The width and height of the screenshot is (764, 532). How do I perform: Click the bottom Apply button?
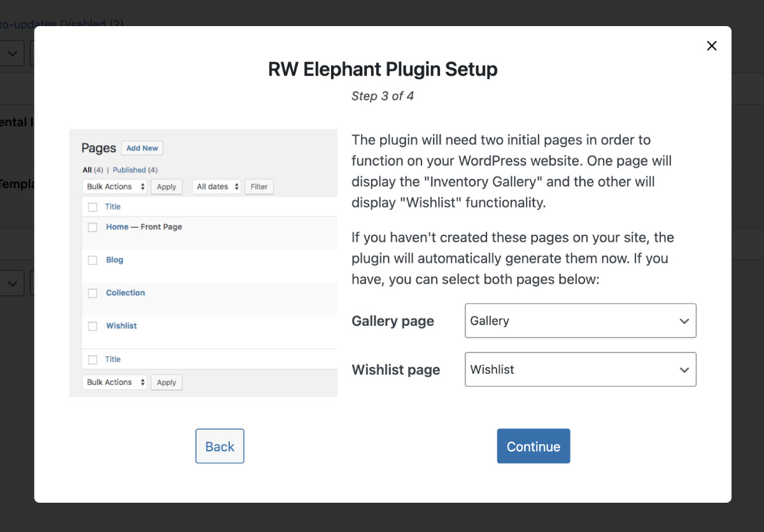(166, 382)
